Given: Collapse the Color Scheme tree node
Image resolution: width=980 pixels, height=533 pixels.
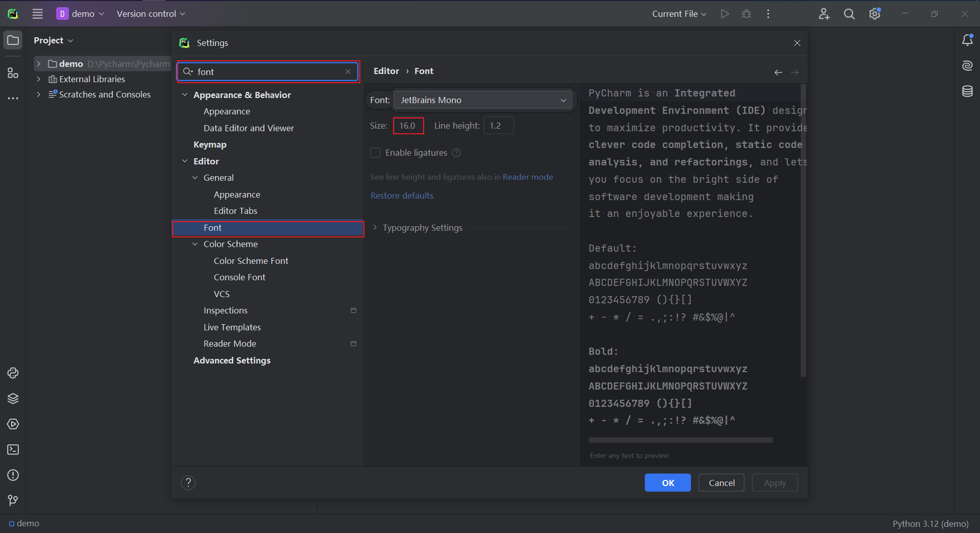Looking at the screenshot, I should [195, 244].
